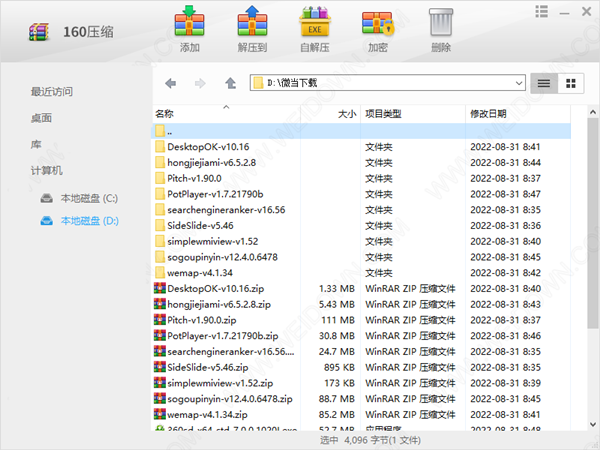The height and width of the screenshot is (450, 600).
Task: Click the ZIP icon of DesktopOK-v10.16.zip
Action: click(x=160, y=288)
